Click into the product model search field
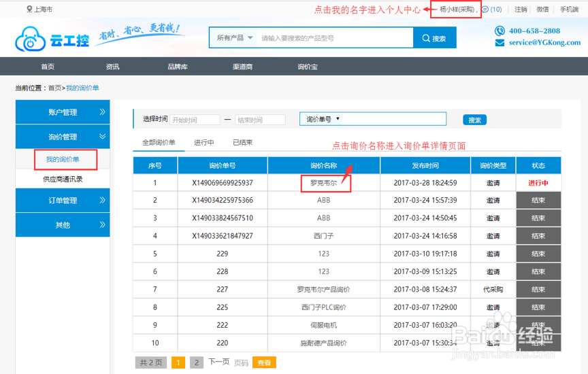Viewport: 588px width, 374px height. tap(335, 38)
